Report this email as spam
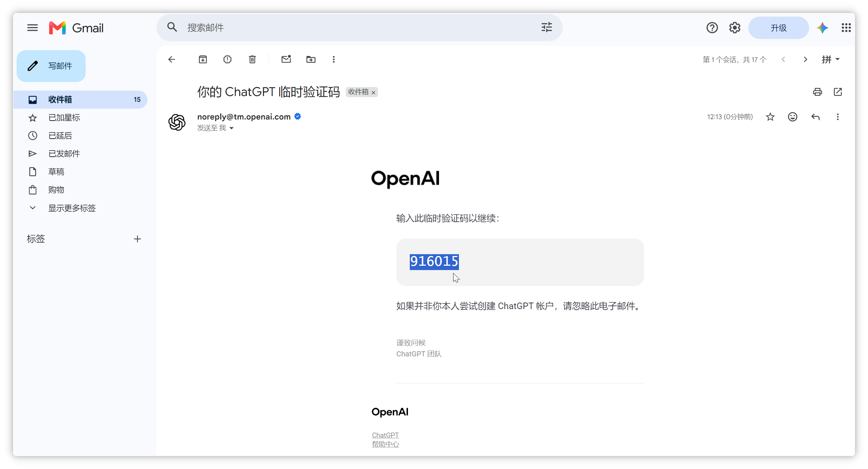Viewport: 868px width, 469px height. click(227, 60)
